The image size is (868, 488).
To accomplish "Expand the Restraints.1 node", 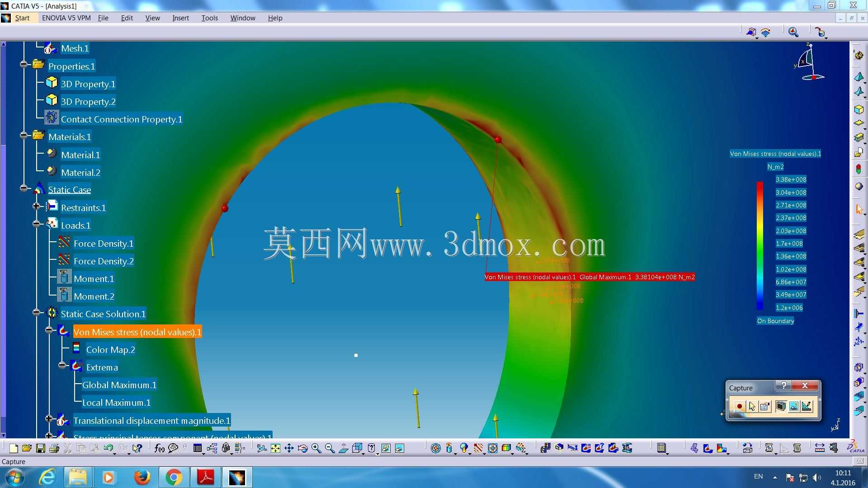I will [36, 206].
